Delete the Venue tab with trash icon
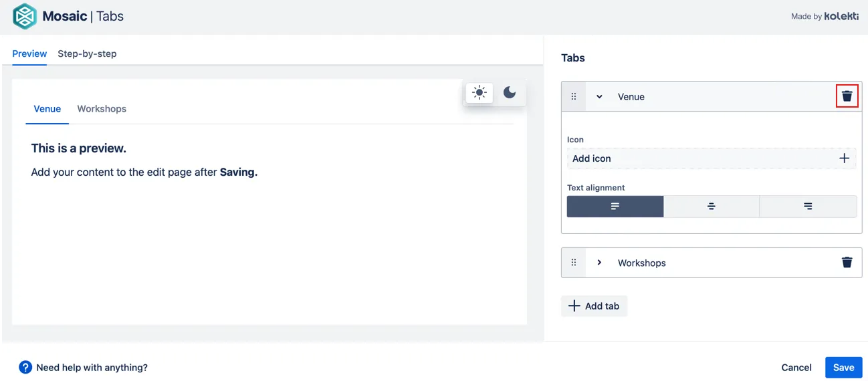This screenshot has width=868, height=381. click(847, 96)
